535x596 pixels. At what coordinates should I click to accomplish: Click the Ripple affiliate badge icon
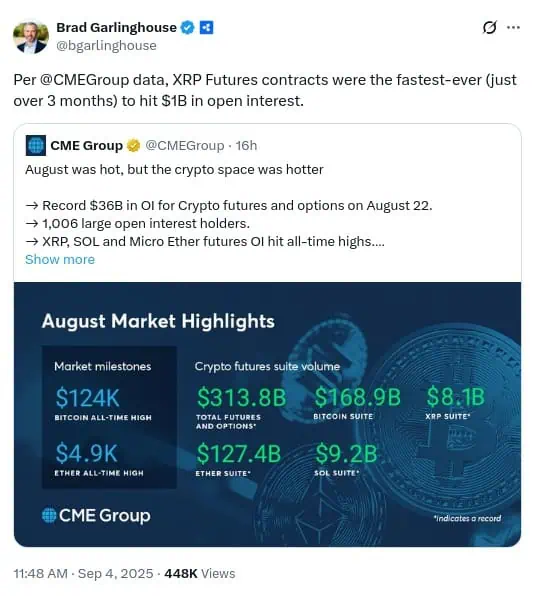pyautogui.click(x=206, y=28)
